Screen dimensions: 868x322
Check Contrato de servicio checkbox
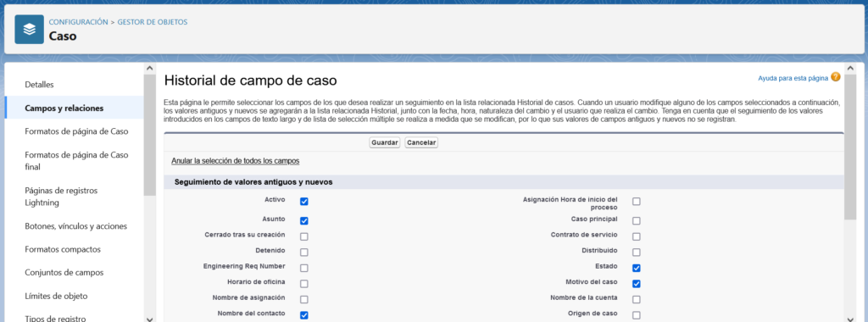[x=637, y=236]
